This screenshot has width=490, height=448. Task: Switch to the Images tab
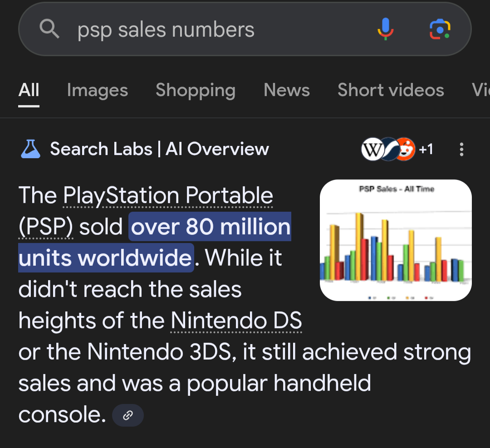[x=98, y=91]
